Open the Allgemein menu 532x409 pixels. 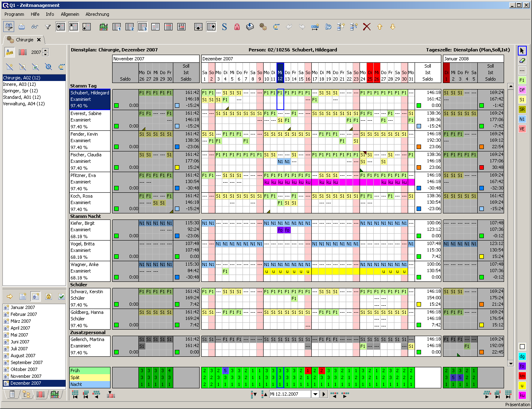pos(70,14)
